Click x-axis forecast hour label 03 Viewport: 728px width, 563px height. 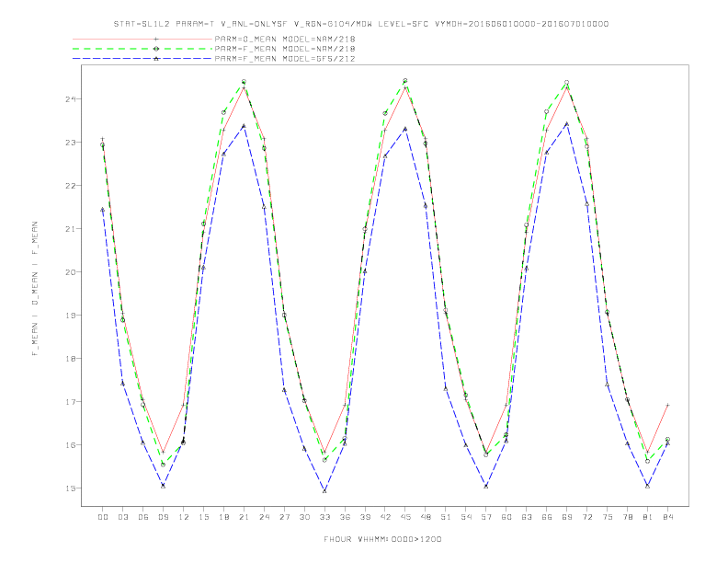(x=122, y=517)
